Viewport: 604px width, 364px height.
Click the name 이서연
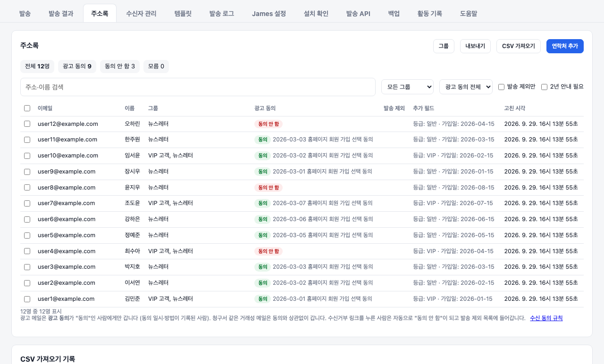tap(133, 283)
